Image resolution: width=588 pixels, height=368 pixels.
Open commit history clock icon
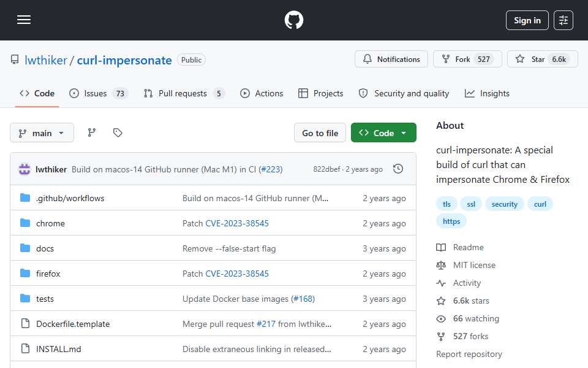[398, 169]
